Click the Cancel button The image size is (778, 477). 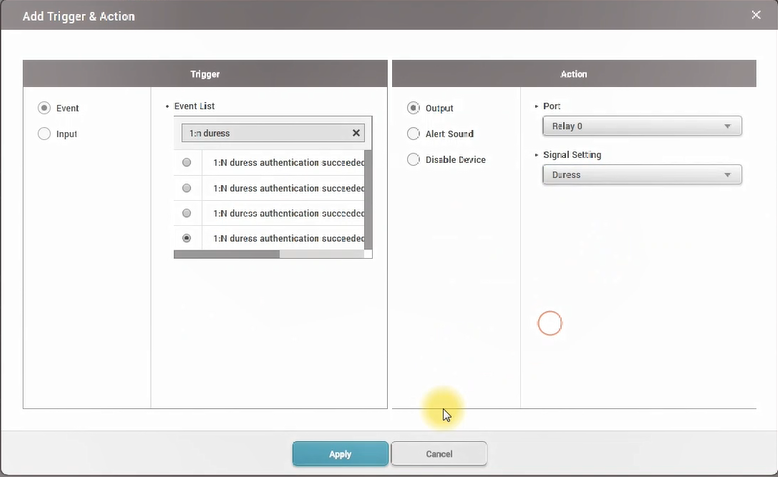(x=439, y=454)
